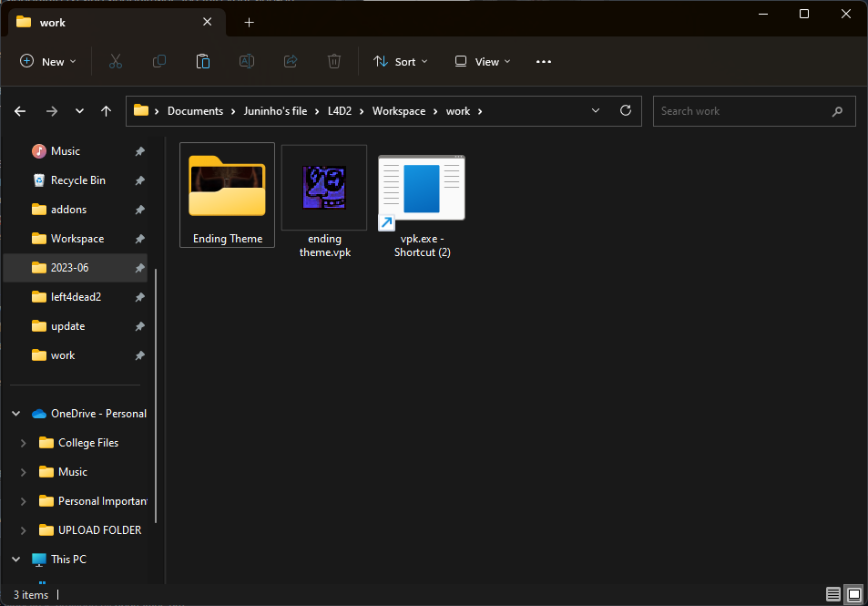
Task: Open 2023-06 folder in sidebar
Action: coord(76,268)
